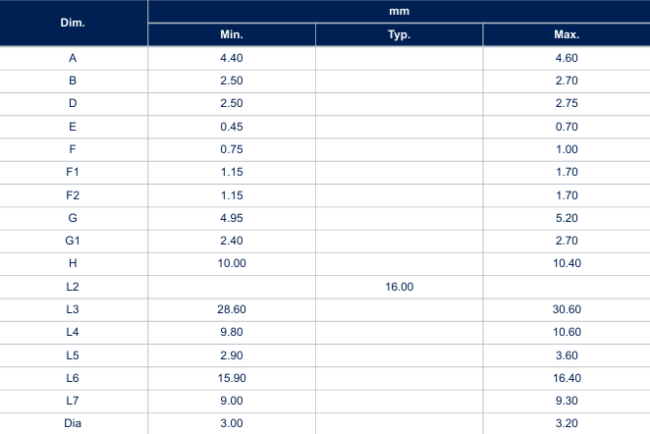Select the Max. column header

(x=566, y=35)
